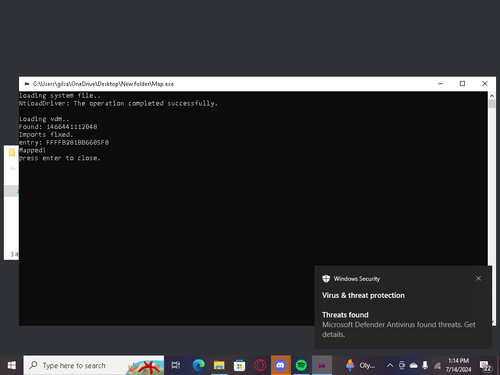Screen dimensions: 500x375
Task: Click the NtLoadDriver success message line
Action: click(x=118, y=103)
